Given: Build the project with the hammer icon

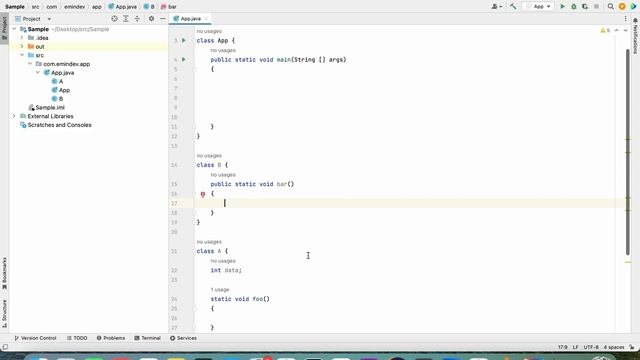Looking at the screenshot, I should click(513, 7).
